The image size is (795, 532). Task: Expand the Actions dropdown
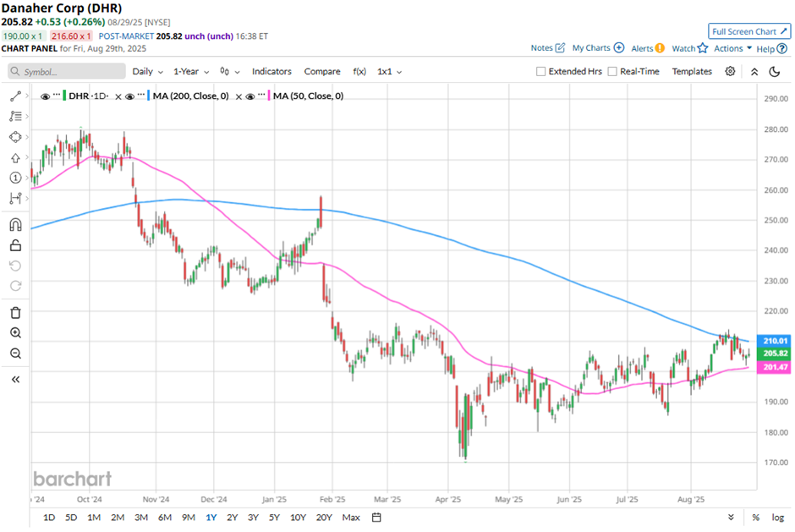pos(732,48)
